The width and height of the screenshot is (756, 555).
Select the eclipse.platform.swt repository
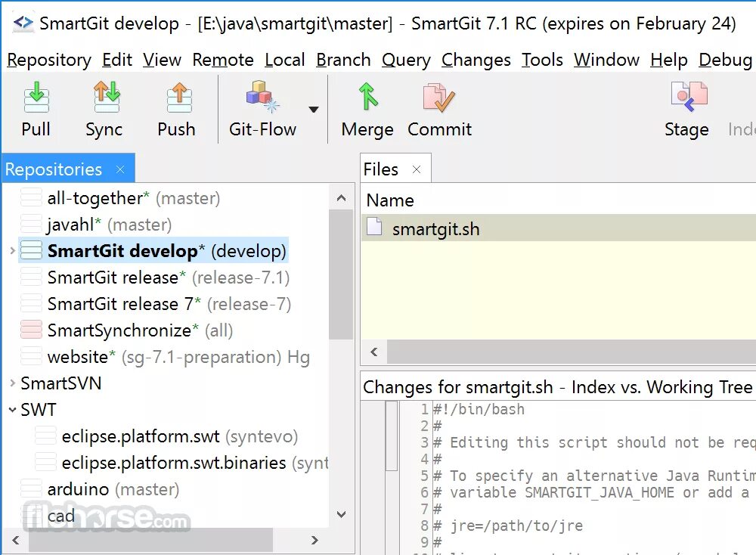click(x=180, y=436)
